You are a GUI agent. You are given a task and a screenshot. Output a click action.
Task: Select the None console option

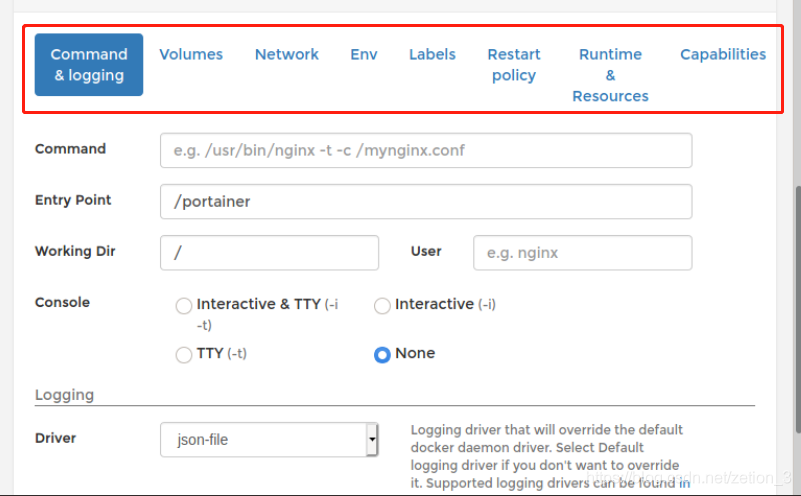[x=382, y=354]
